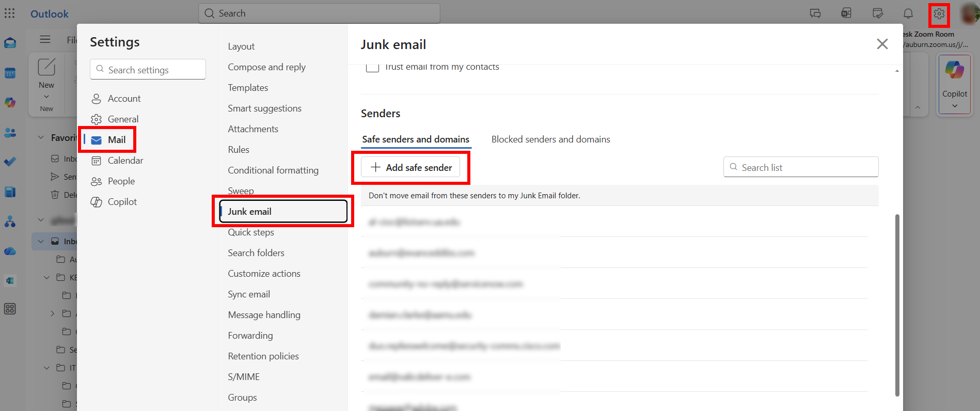This screenshot has width=980, height=411.
Task: Open the My Day icon in header
Action: [x=878, y=13]
